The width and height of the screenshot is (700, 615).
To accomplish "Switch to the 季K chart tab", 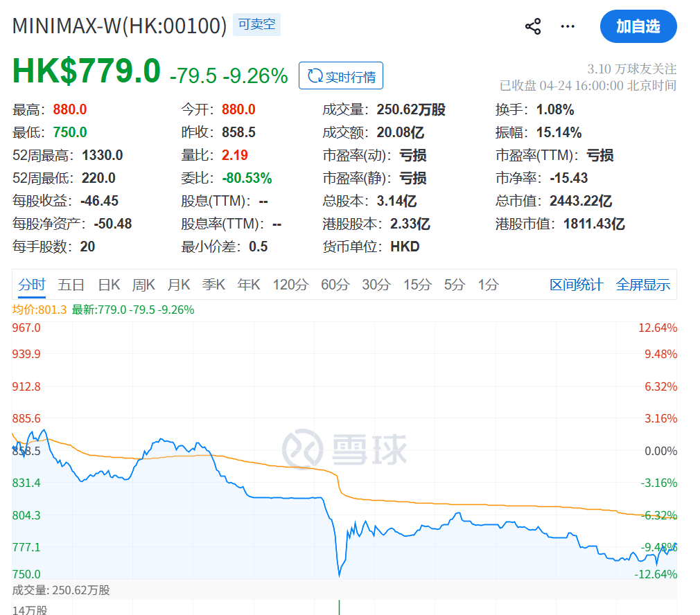I will click(213, 285).
